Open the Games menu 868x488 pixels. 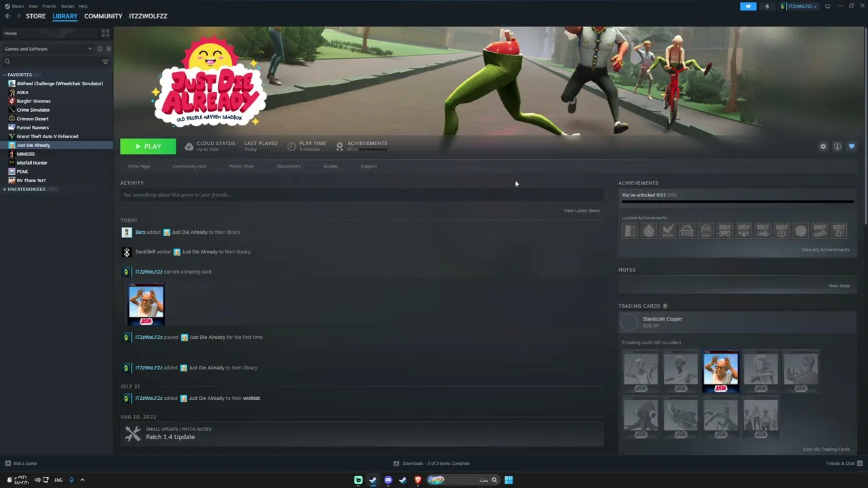[67, 6]
